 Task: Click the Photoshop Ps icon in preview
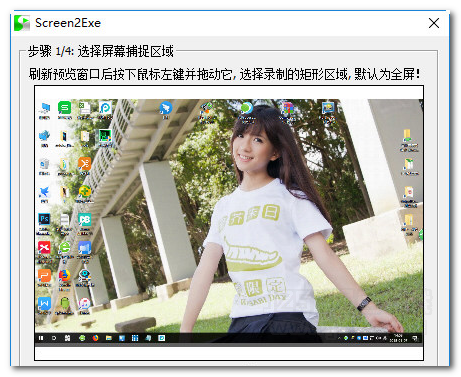(x=44, y=219)
